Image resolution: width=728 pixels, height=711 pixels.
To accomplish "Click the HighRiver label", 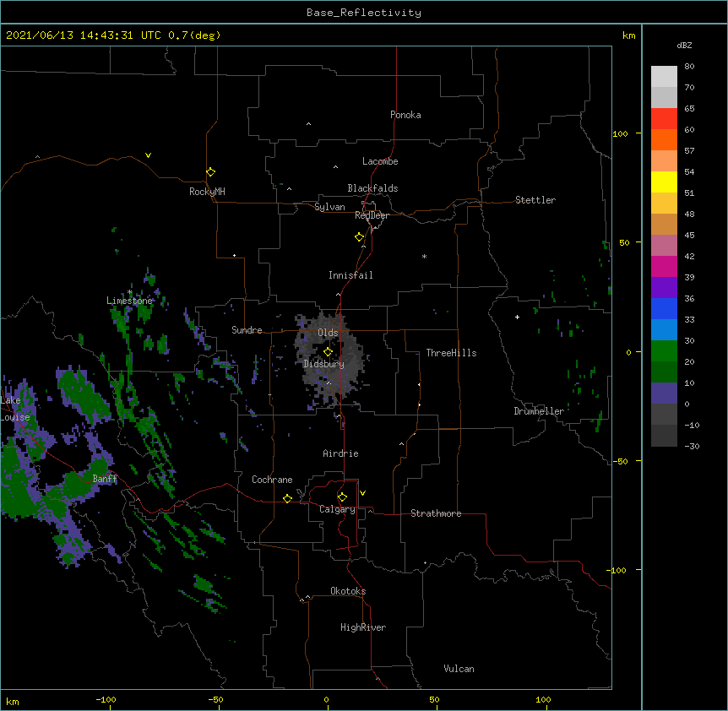I will coord(363,627).
